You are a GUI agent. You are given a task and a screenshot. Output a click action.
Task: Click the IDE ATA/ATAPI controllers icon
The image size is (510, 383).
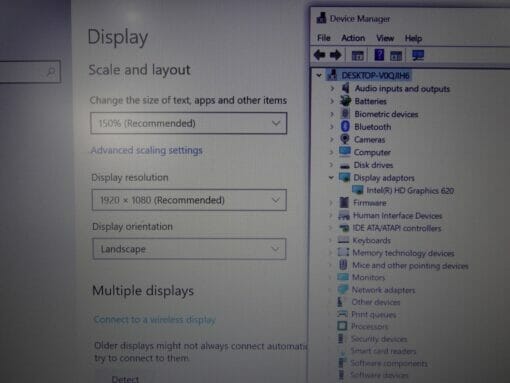click(x=344, y=228)
